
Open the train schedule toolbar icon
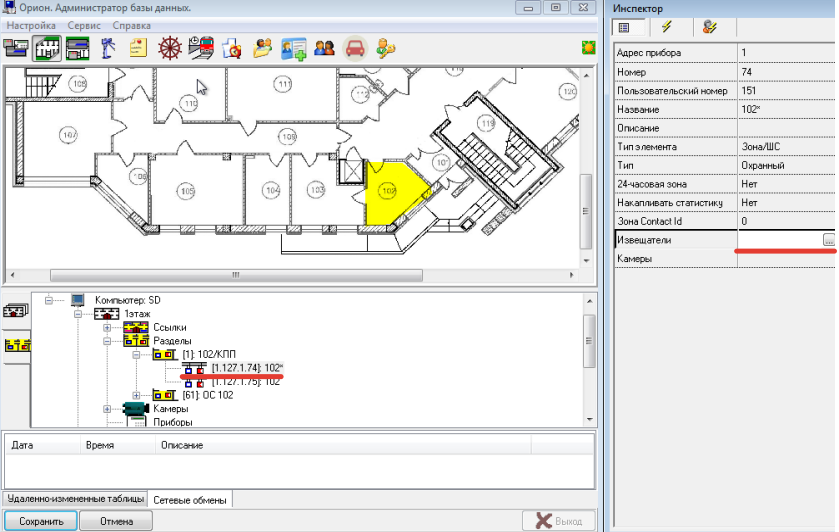[x=201, y=46]
